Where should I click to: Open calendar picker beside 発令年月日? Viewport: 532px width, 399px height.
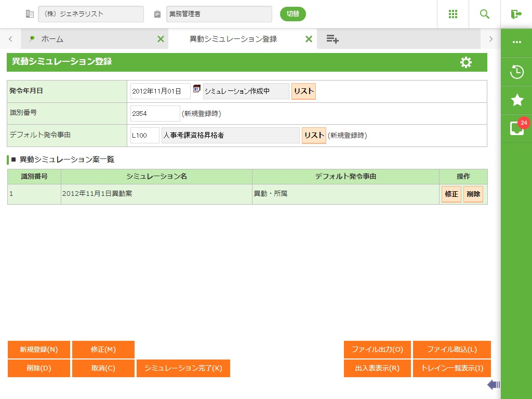196,89
